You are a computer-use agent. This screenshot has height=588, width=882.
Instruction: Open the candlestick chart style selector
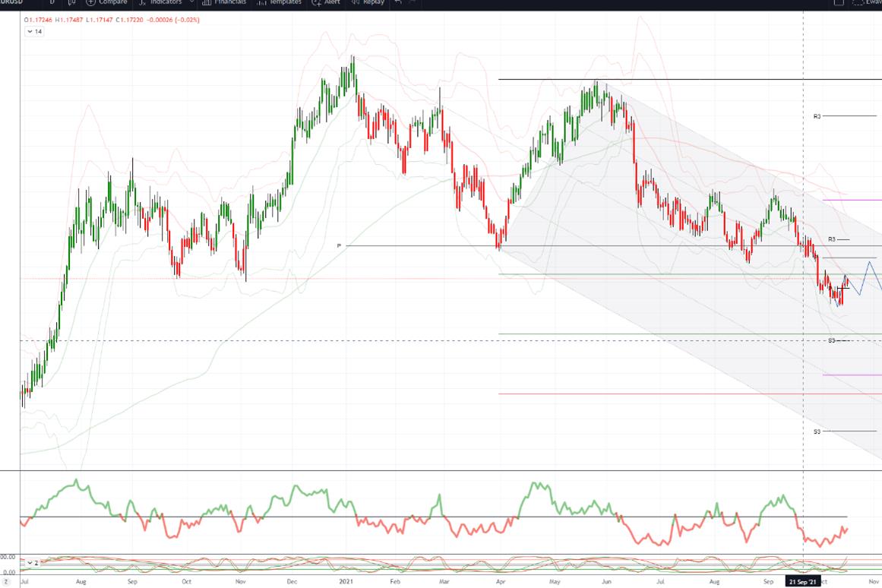pos(71,2)
